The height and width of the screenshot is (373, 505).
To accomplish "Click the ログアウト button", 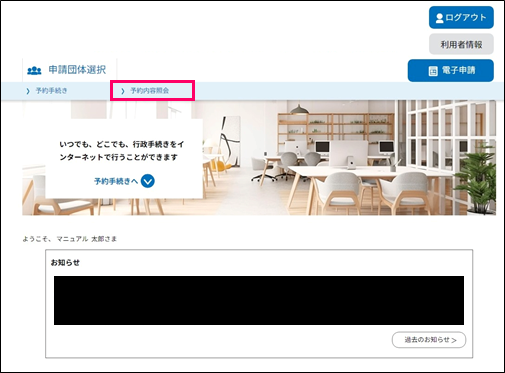I will tap(461, 17).
